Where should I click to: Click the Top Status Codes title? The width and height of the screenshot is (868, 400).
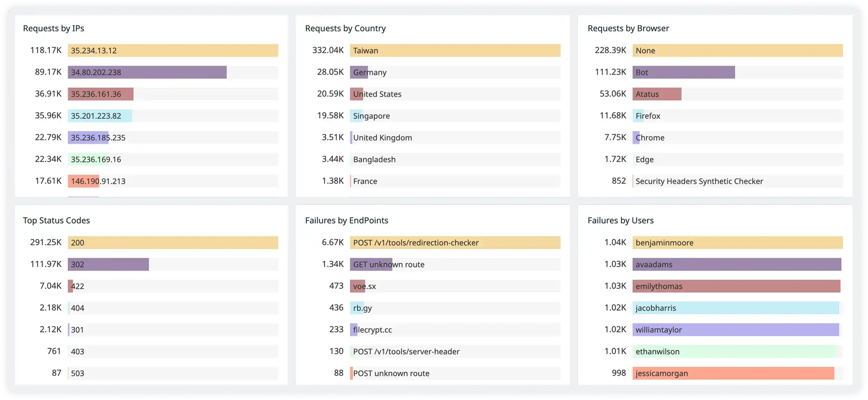[56, 221]
